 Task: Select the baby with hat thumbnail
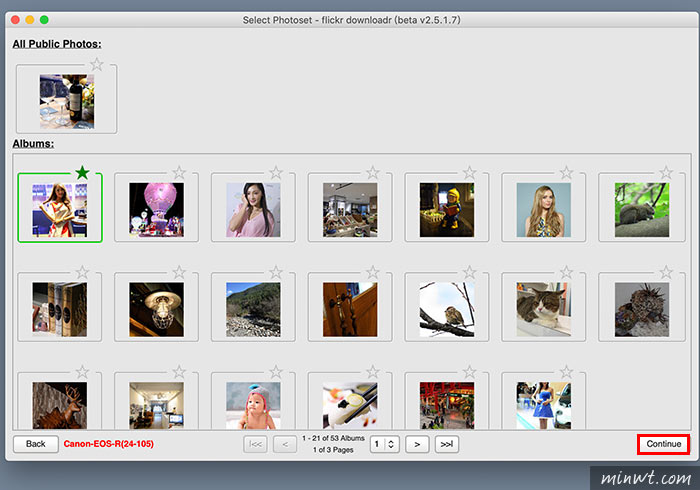pyautogui.click(x=253, y=406)
